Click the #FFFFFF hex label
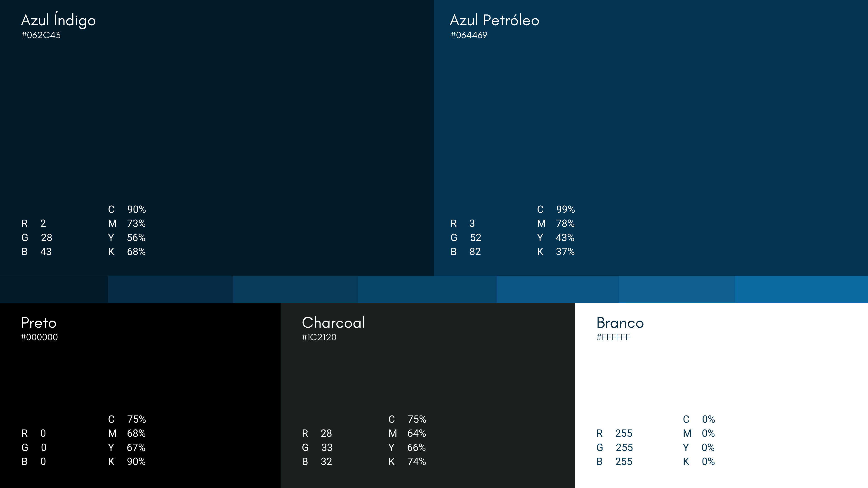 click(x=613, y=337)
